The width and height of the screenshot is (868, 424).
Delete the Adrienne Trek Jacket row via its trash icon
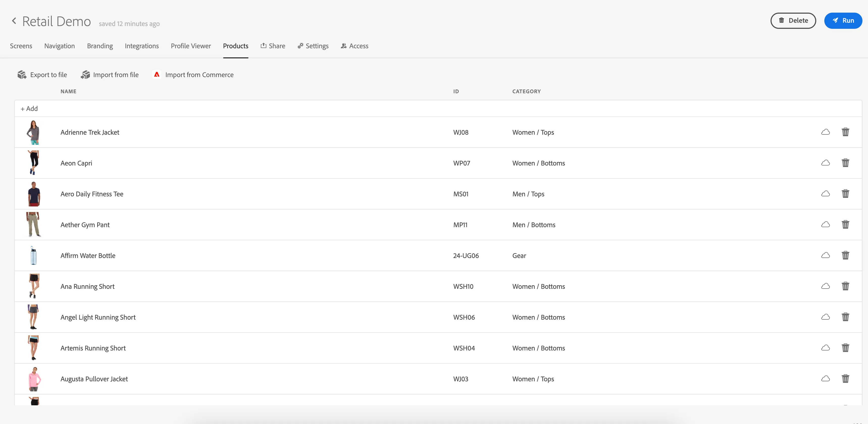846,132
